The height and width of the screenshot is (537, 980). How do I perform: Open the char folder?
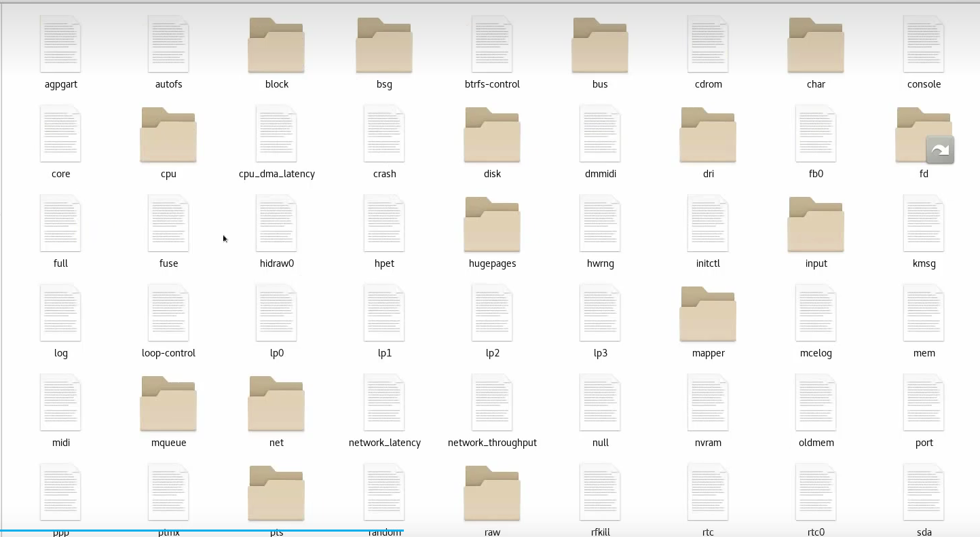pos(816,45)
